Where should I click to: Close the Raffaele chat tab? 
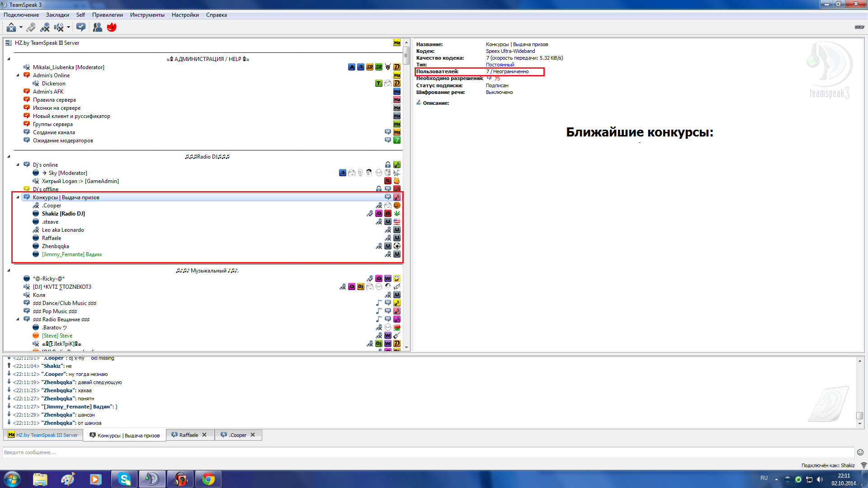pyautogui.click(x=204, y=435)
